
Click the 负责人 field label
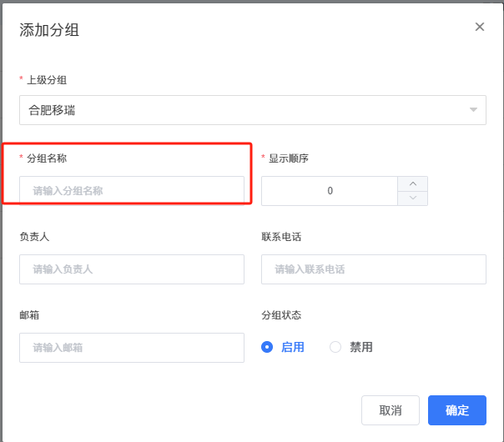click(x=34, y=237)
